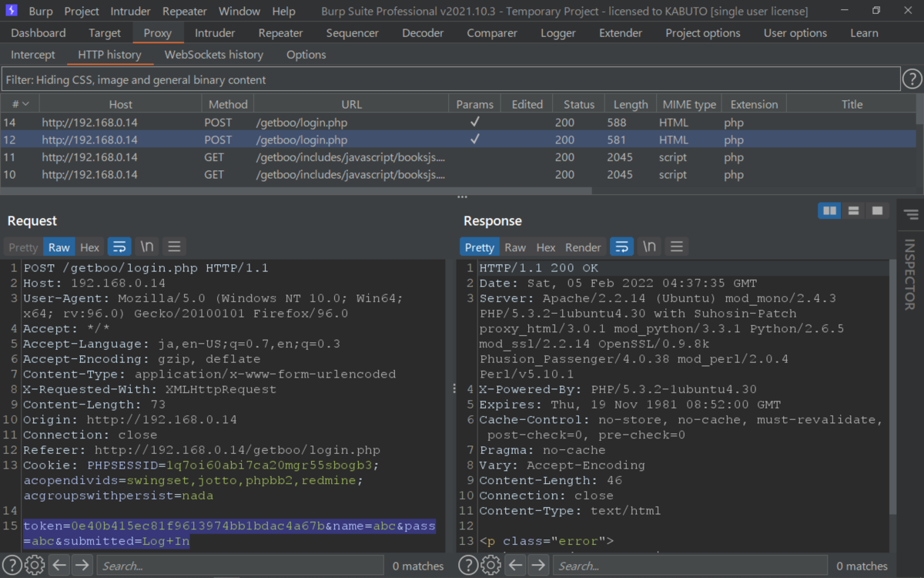Sort history by # column arrow
This screenshot has width=924, height=578.
click(25, 104)
